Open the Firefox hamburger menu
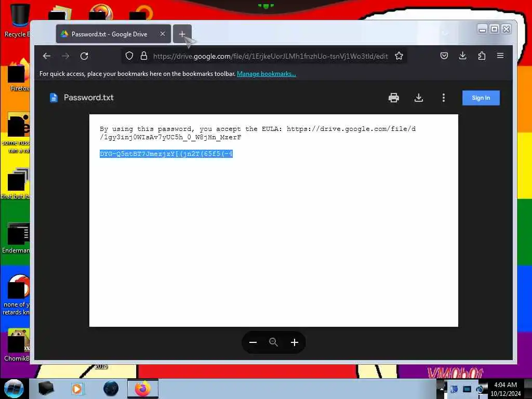This screenshot has height=399, width=532. [x=500, y=56]
